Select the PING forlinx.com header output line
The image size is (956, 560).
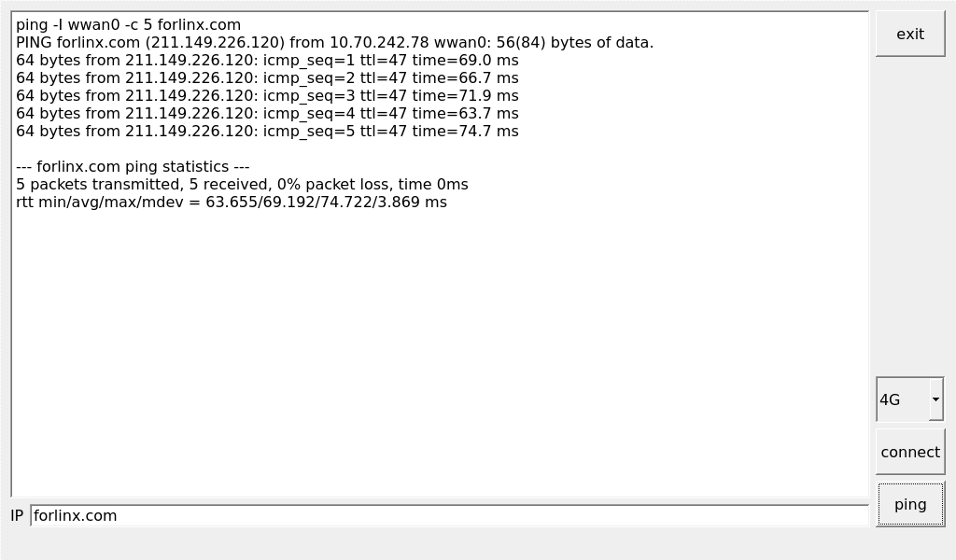(x=335, y=43)
